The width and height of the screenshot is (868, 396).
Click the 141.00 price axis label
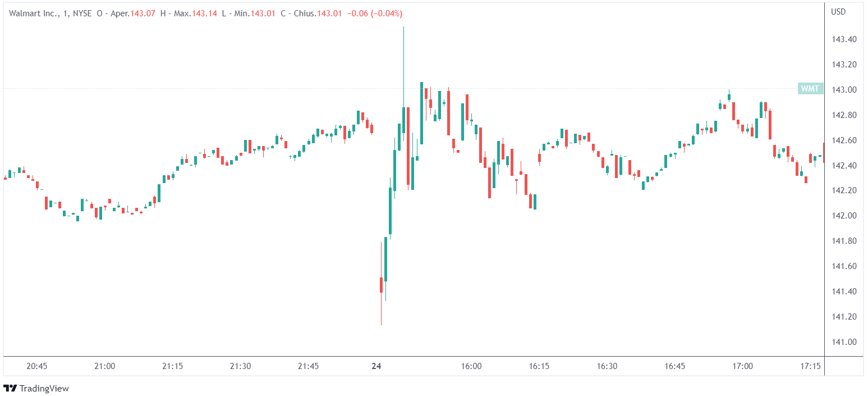843,342
